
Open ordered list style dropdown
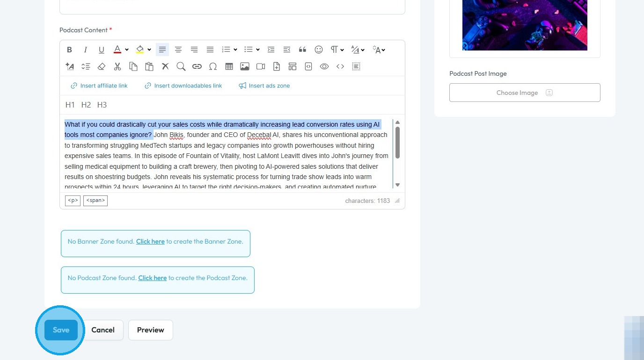point(235,50)
